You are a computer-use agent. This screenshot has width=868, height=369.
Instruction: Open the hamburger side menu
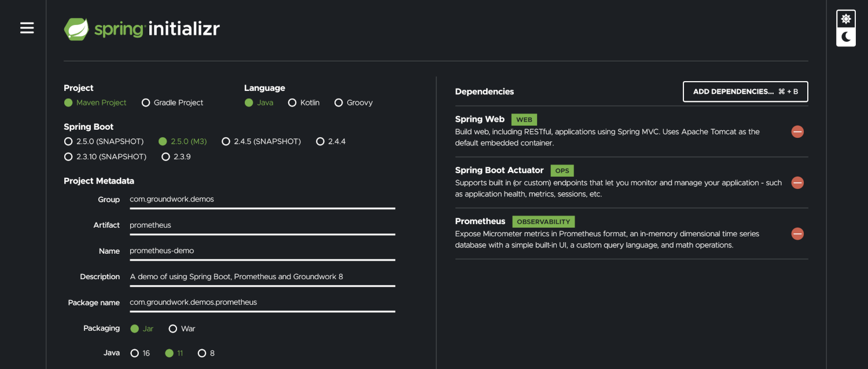pos(27,28)
